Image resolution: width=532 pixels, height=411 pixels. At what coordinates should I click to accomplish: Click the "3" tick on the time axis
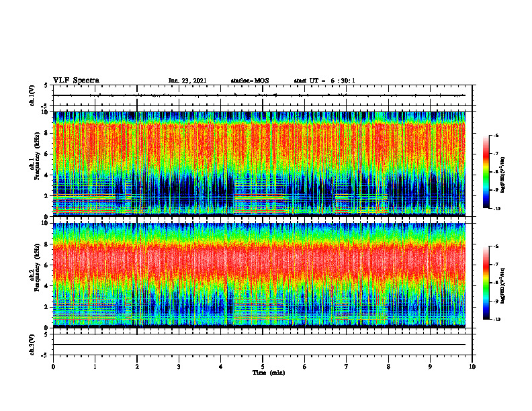(179, 367)
